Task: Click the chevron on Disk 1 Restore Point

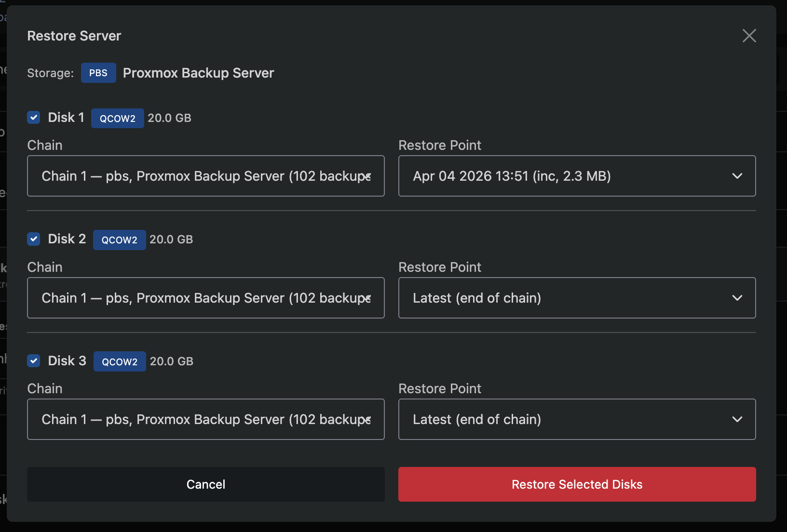Action: [x=737, y=176]
